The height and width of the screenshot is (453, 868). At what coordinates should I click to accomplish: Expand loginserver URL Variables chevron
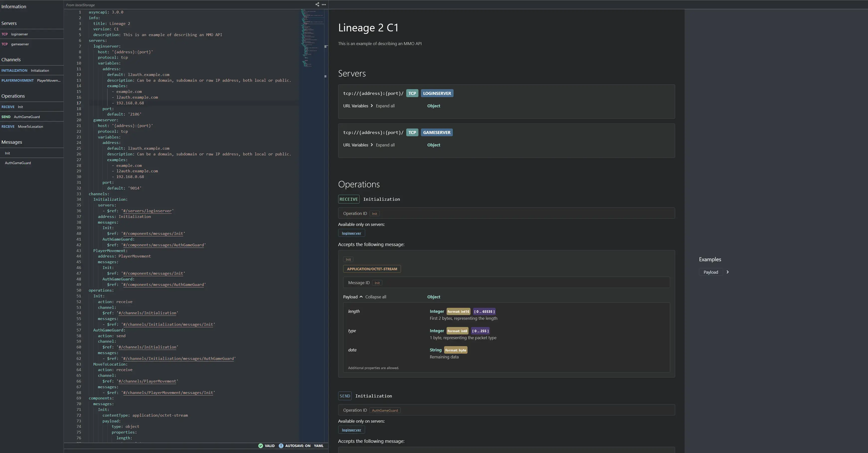pyautogui.click(x=372, y=106)
